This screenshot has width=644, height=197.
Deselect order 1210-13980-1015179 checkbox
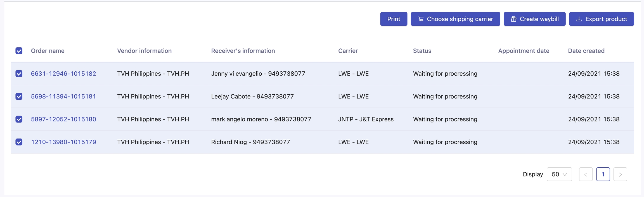pos(19,142)
